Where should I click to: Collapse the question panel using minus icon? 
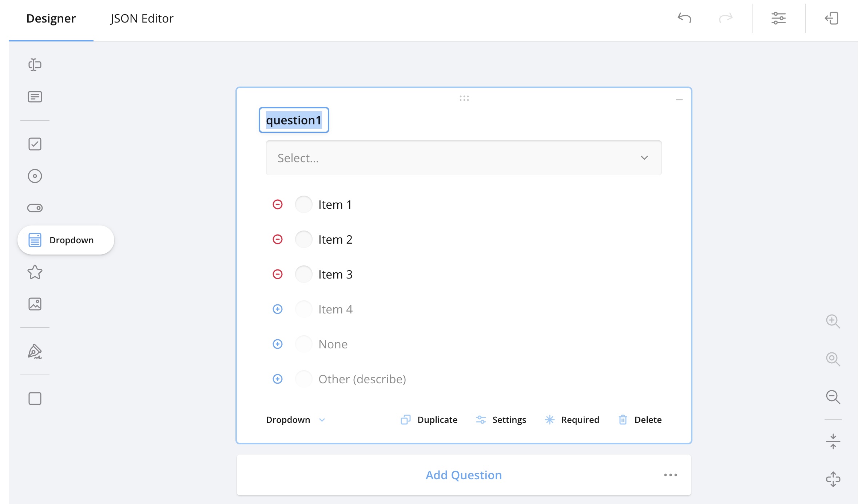[679, 100]
